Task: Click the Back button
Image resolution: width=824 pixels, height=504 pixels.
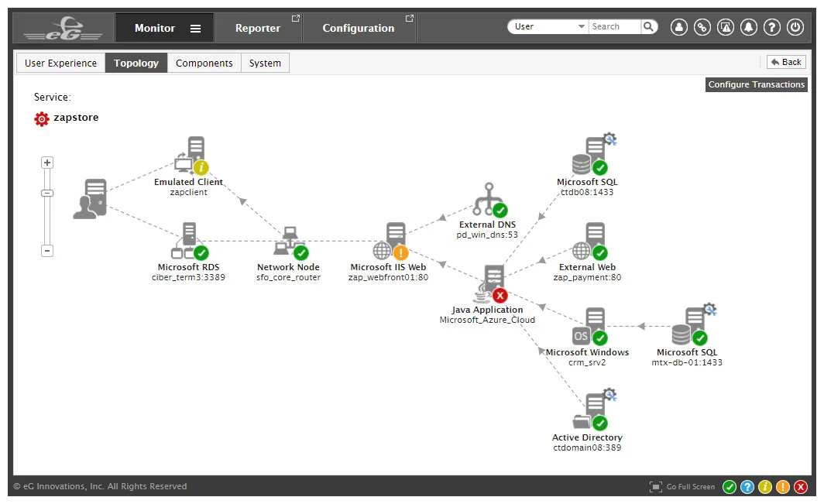Action: click(x=786, y=62)
